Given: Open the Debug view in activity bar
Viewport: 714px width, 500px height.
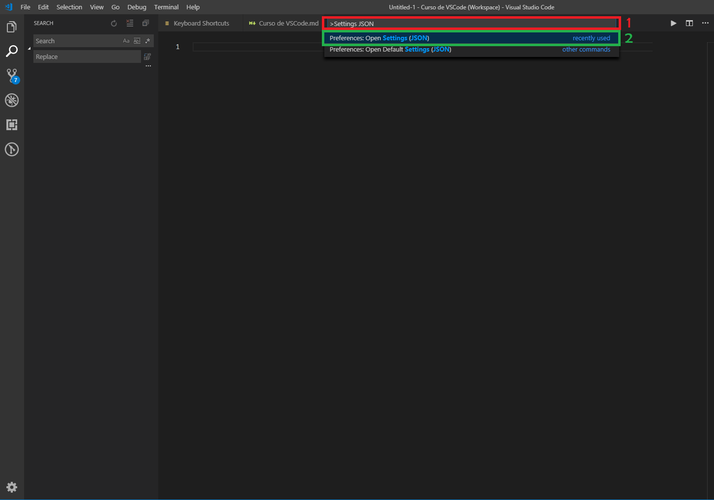Looking at the screenshot, I should click(x=12, y=100).
